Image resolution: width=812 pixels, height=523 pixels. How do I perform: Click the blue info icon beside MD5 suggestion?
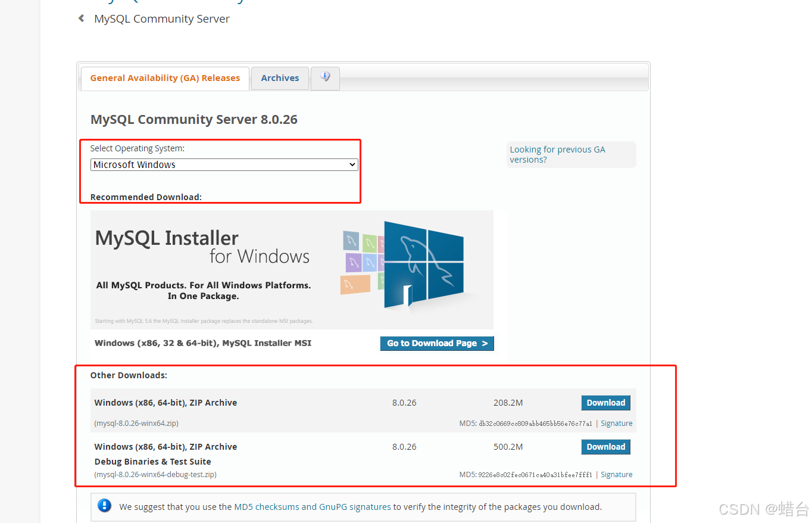pos(105,506)
